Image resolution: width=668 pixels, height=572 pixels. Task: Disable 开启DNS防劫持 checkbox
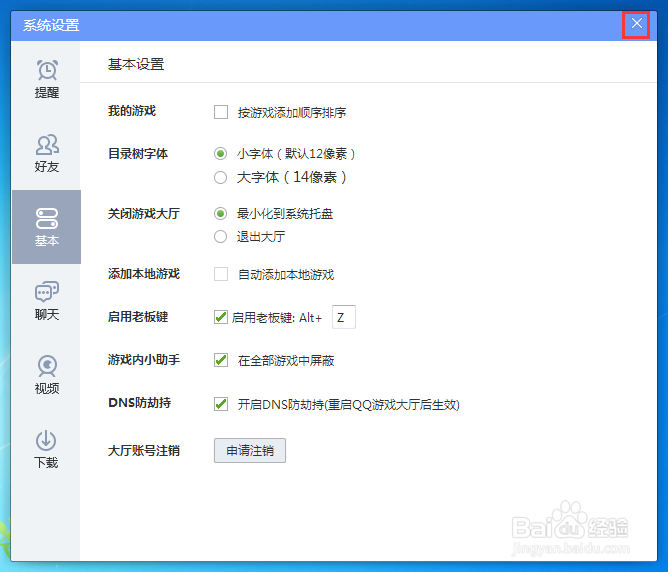(221, 404)
